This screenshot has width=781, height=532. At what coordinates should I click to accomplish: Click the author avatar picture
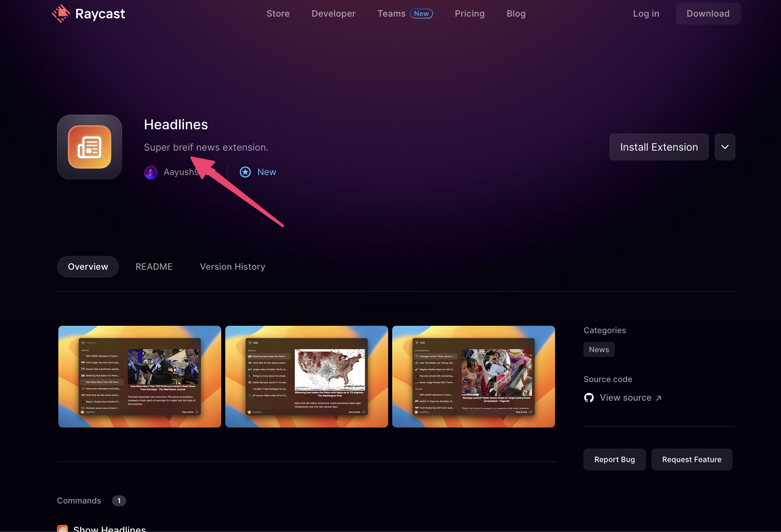151,172
